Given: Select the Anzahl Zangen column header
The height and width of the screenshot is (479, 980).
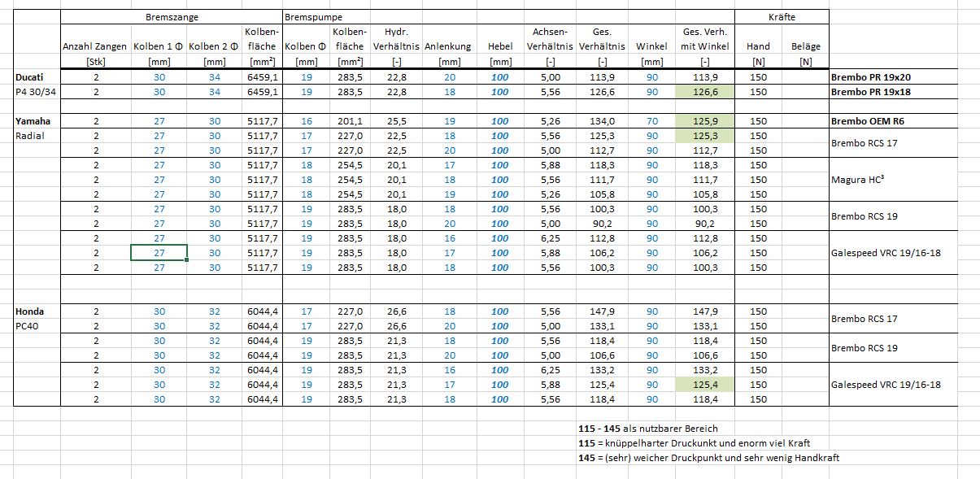Looking at the screenshot, I should click(x=95, y=47).
